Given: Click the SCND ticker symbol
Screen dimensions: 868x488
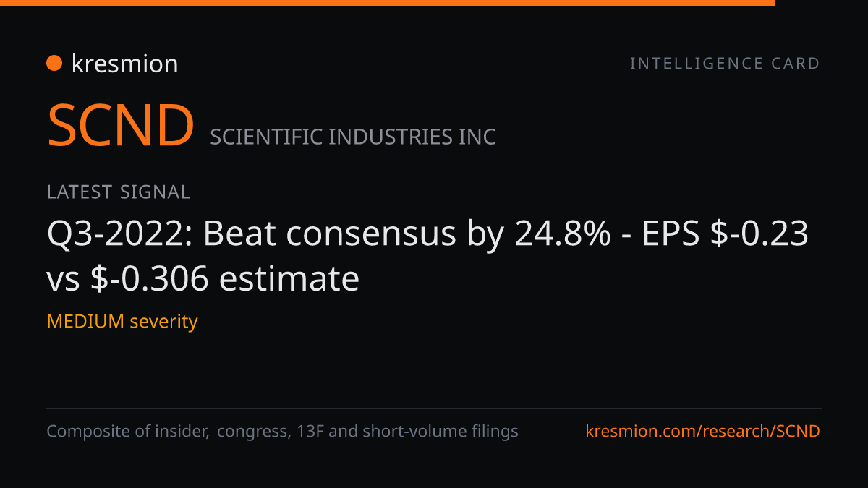Looking at the screenshot, I should coord(121,125).
